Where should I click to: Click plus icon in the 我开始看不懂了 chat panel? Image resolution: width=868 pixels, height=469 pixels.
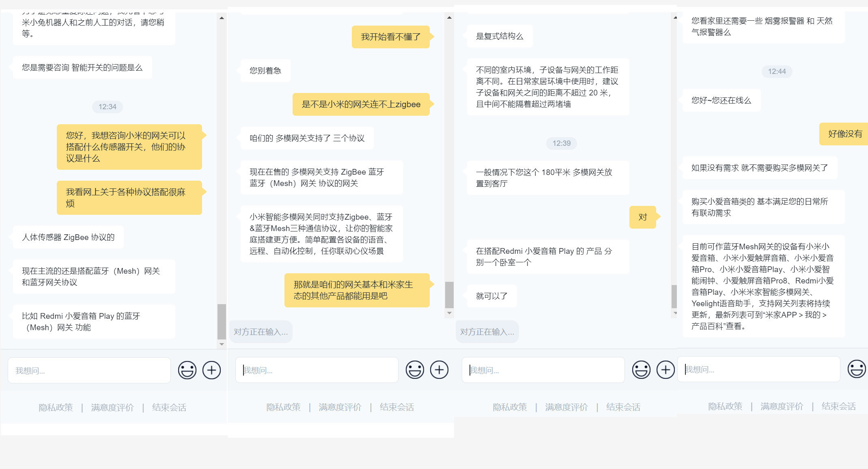click(x=439, y=370)
